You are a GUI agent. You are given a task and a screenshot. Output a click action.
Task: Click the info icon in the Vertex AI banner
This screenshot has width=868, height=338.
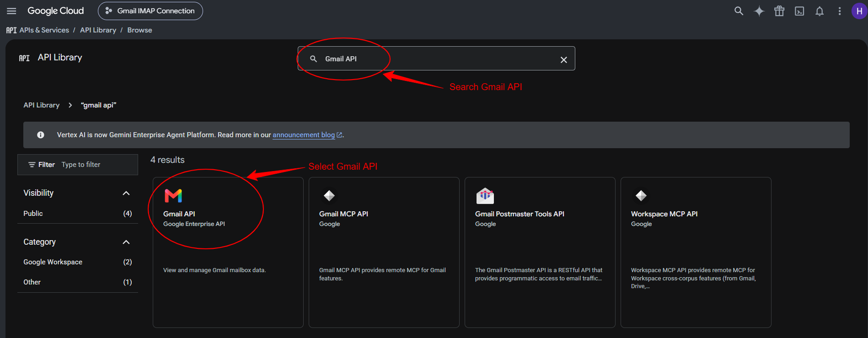click(41, 135)
